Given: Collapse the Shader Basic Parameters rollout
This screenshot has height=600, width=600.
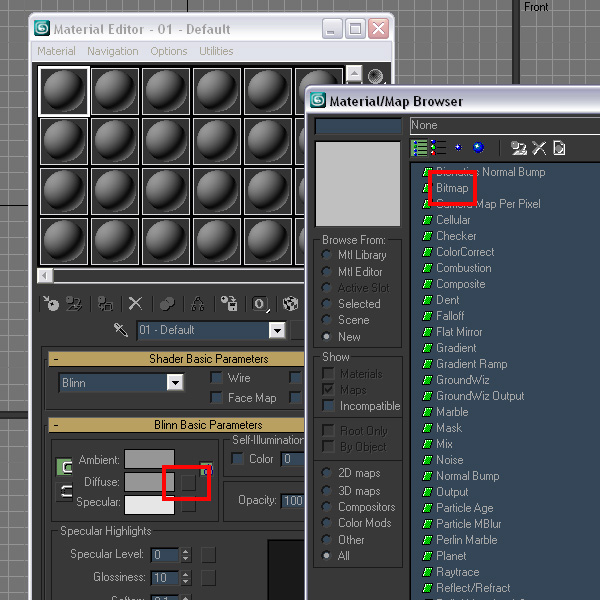Looking at the screenshot, I should 56,359.
